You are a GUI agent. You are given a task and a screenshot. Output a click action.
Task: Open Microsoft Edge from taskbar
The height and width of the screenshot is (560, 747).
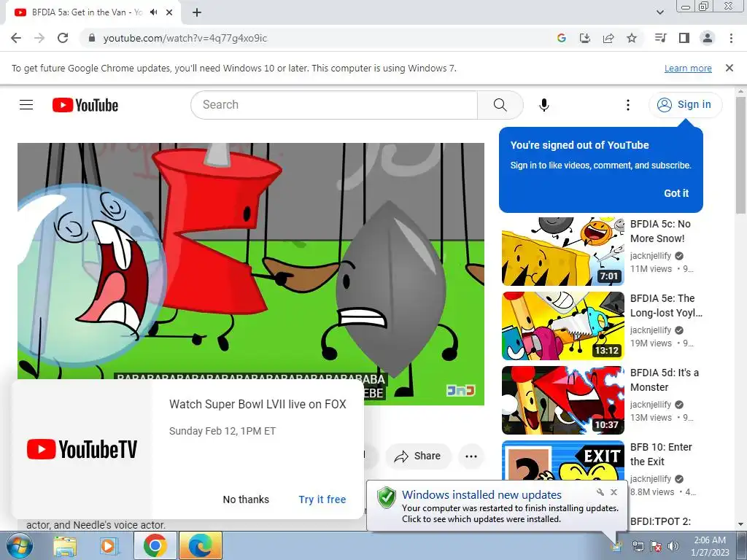click(x=201, y=545)
